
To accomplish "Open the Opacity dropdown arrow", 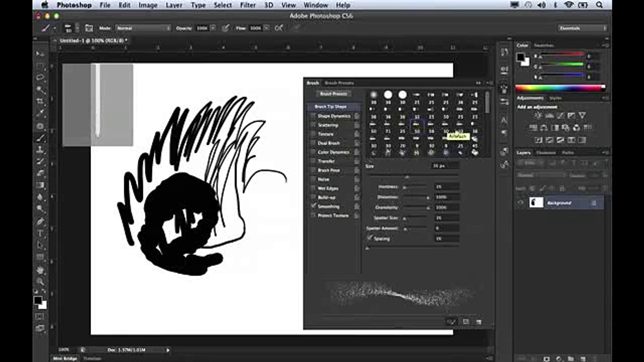I will click(213, 28).
